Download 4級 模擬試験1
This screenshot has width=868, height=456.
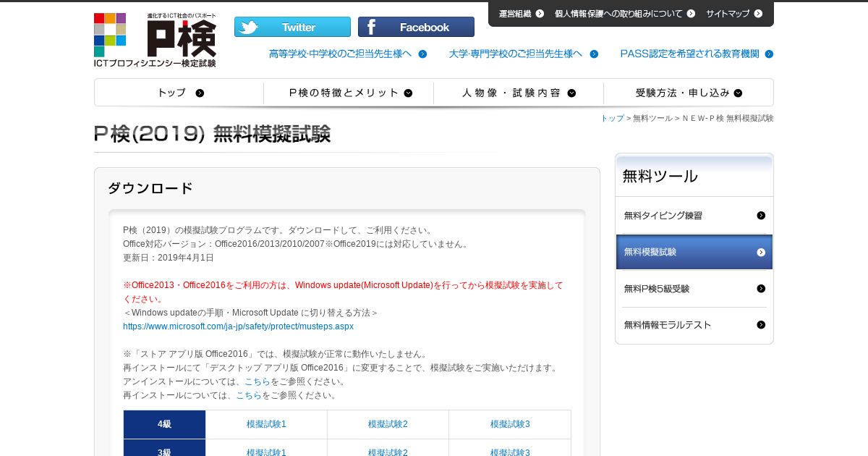(x=266, y=424)
